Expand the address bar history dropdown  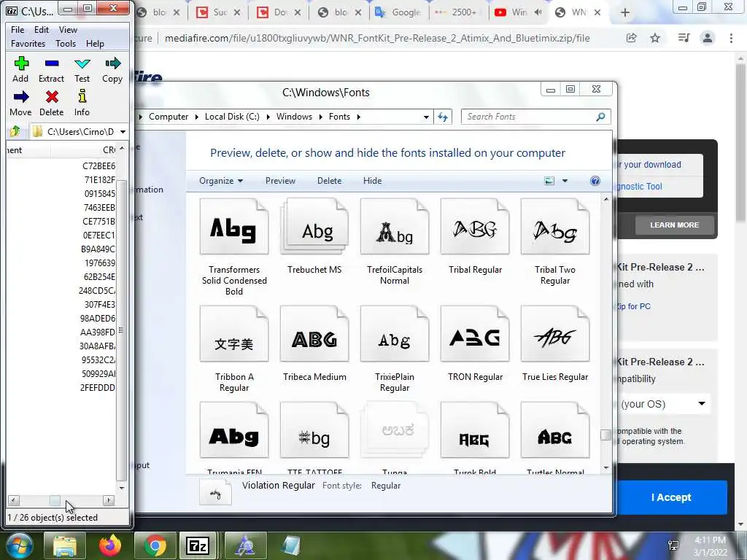pyautogui.click(x=426, y=117)
